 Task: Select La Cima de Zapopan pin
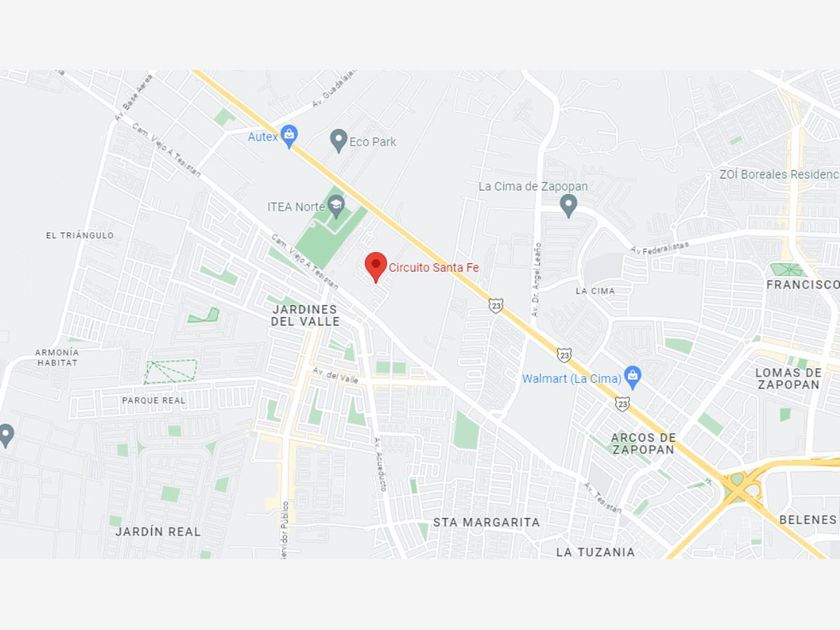(x=568, y=206)
